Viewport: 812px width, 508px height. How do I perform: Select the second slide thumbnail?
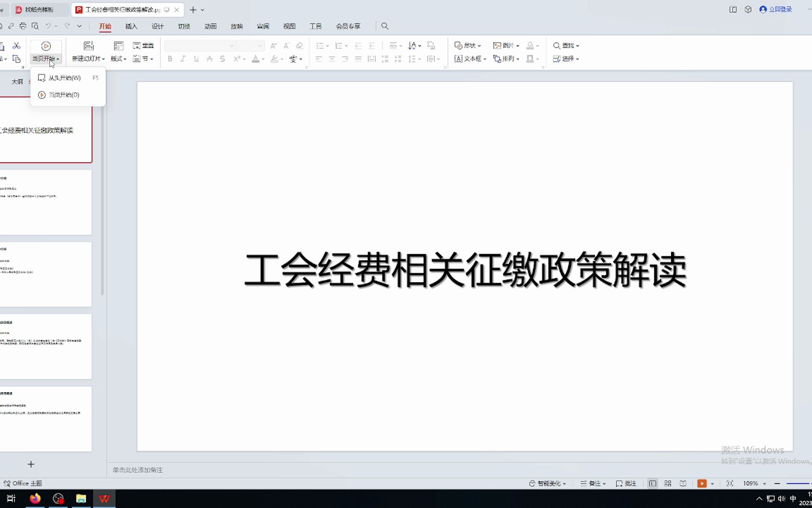(46, 202)
